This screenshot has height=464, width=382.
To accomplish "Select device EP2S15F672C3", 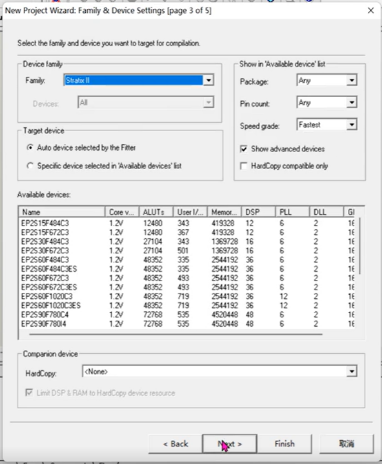I will (x=45, y=232).
